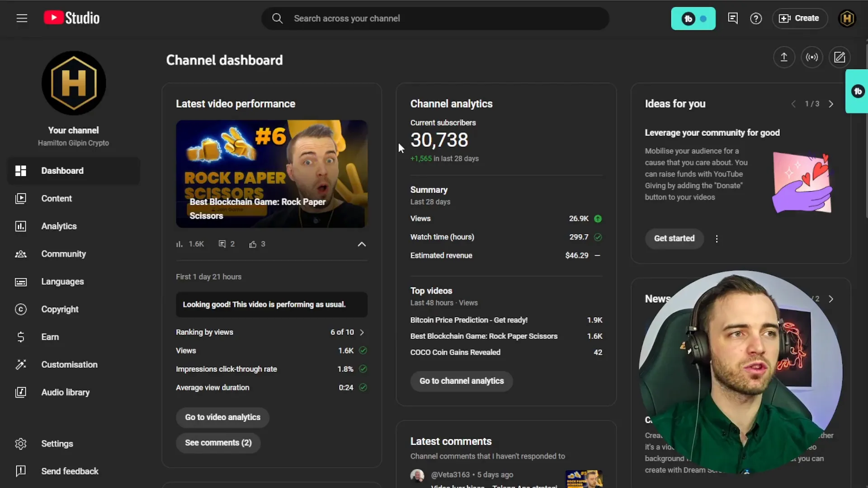Expand Ranking by views chevron
The height and width of the screenshot is (488, 868).
pos(362,332)
